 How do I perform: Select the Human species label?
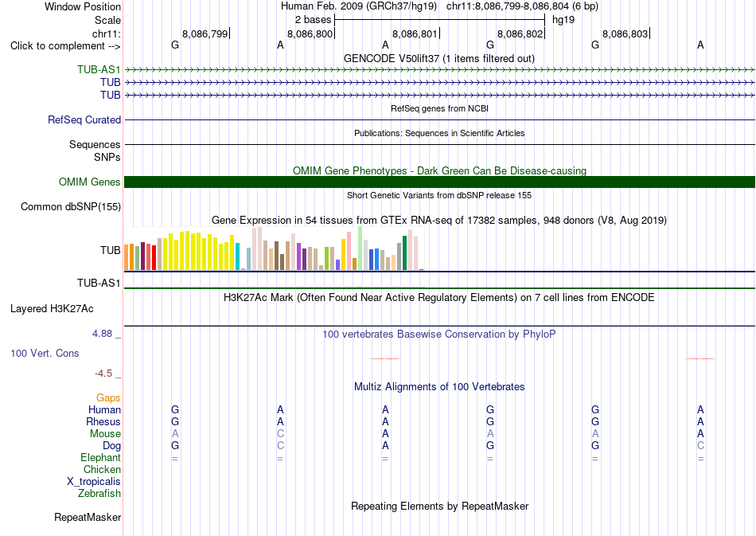(x=104, y=409)
